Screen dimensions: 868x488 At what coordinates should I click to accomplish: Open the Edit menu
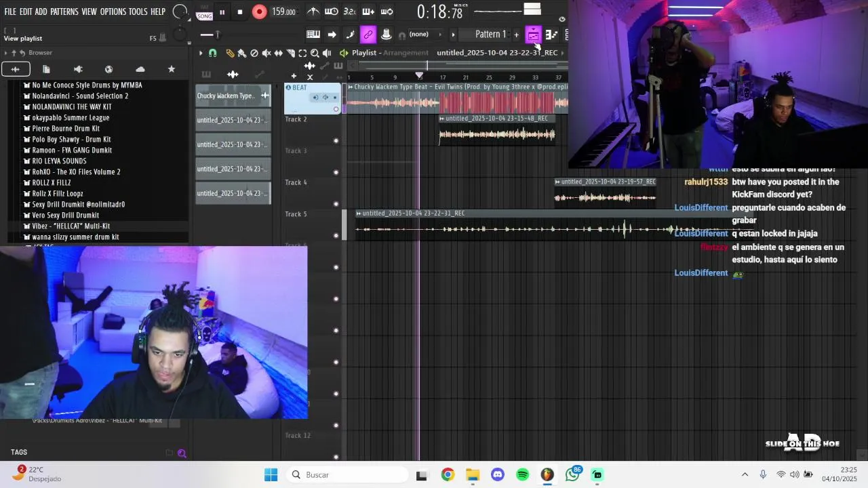[x=26, y=12]
